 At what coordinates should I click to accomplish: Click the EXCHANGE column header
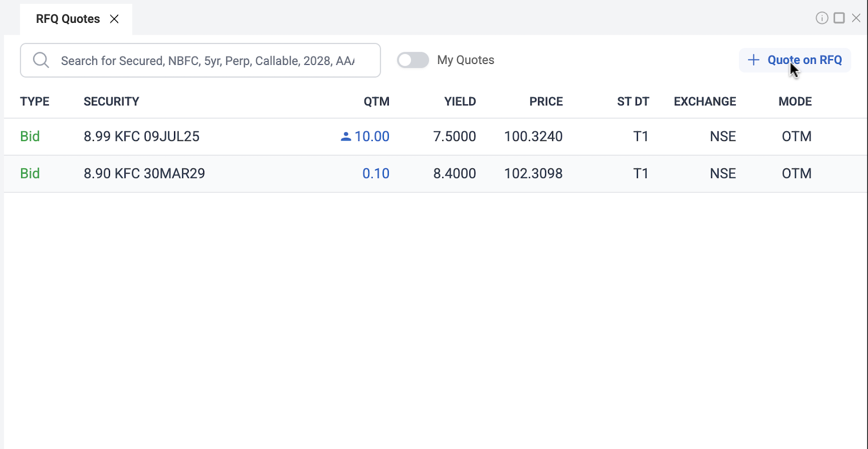pos(705,102)
